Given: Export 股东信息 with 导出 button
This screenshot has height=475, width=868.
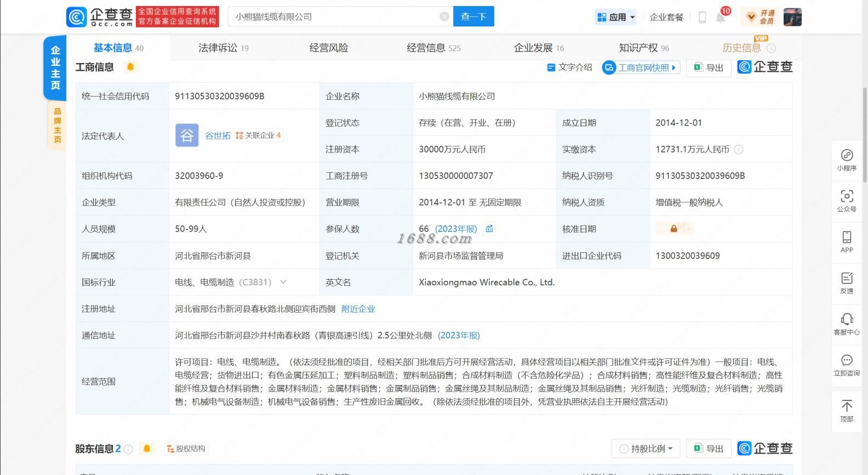Looking at the screenshot, I should (x=709, y=449).
